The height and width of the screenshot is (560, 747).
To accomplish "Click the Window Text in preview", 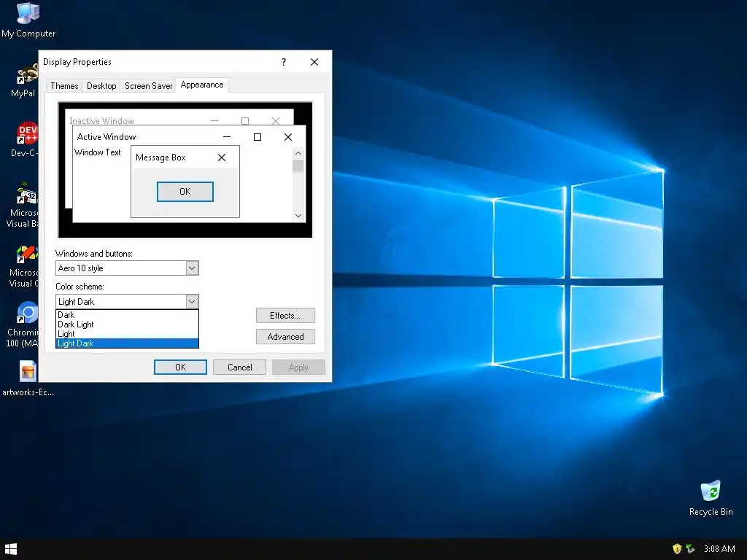I will (x=98, y=152).
